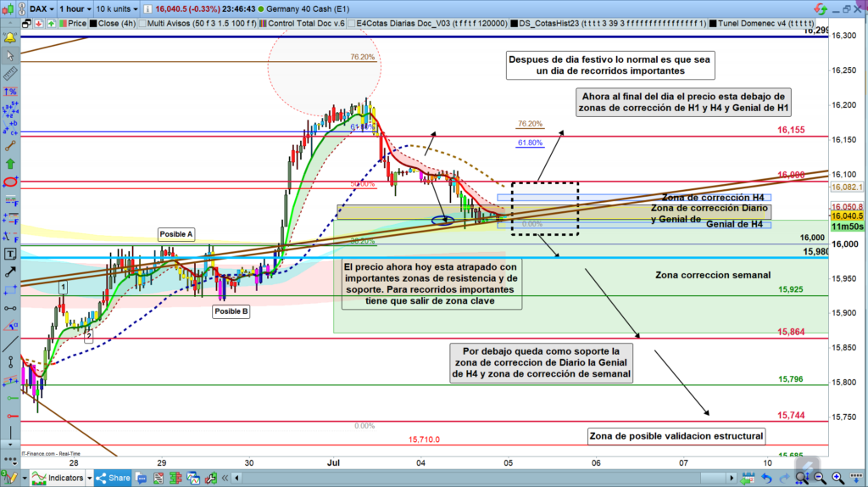Toggle the DS_CotasHist23 indicator checkbox
868x487 pixels.
(515, 24)
